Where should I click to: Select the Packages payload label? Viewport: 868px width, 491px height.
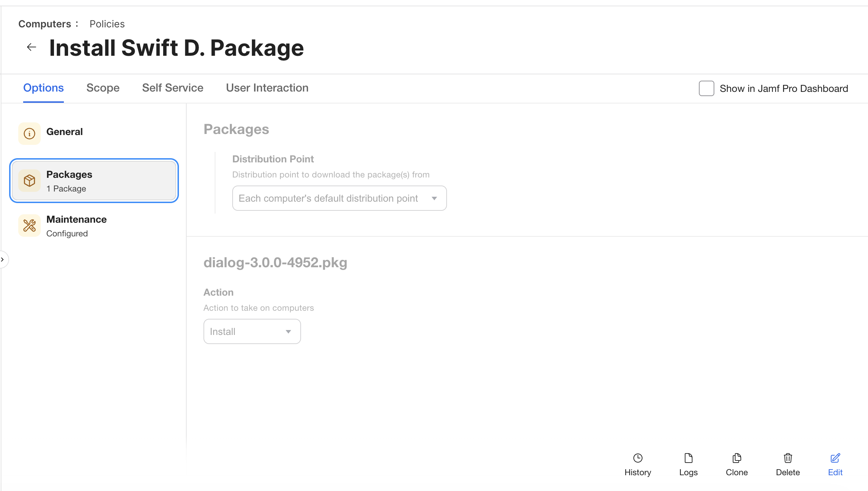69,174
